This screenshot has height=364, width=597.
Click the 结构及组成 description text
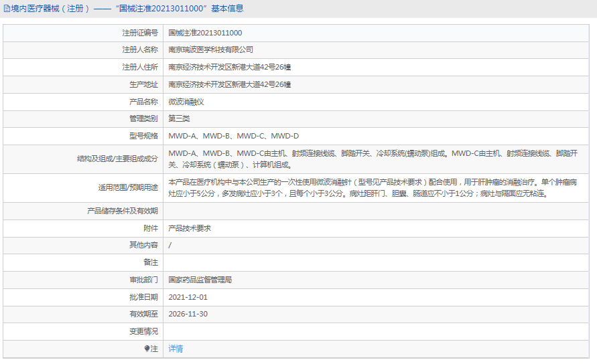coord(373,159)
